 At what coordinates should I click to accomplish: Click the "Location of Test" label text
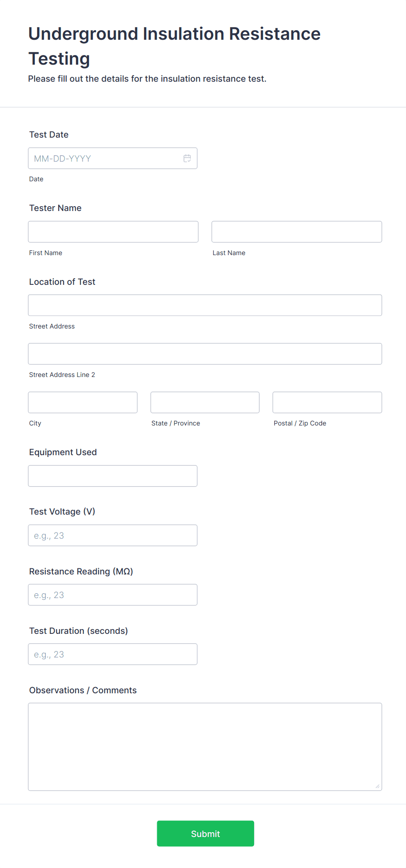[62, 282]
